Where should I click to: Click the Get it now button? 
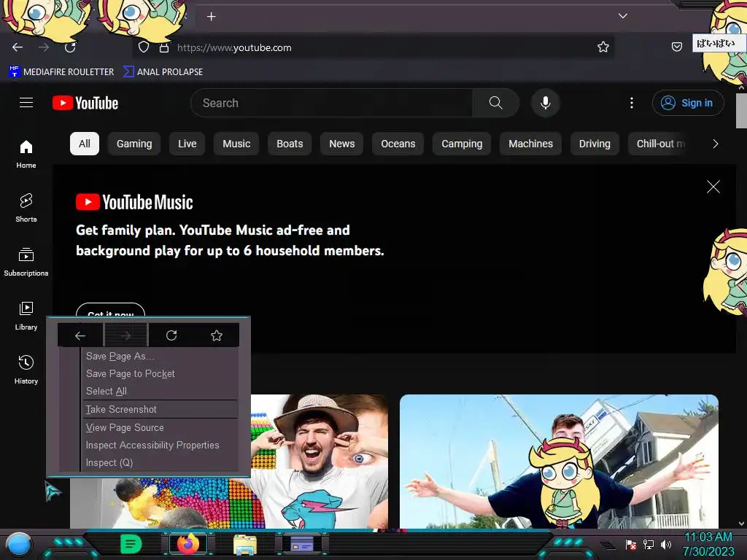(111, 311)
